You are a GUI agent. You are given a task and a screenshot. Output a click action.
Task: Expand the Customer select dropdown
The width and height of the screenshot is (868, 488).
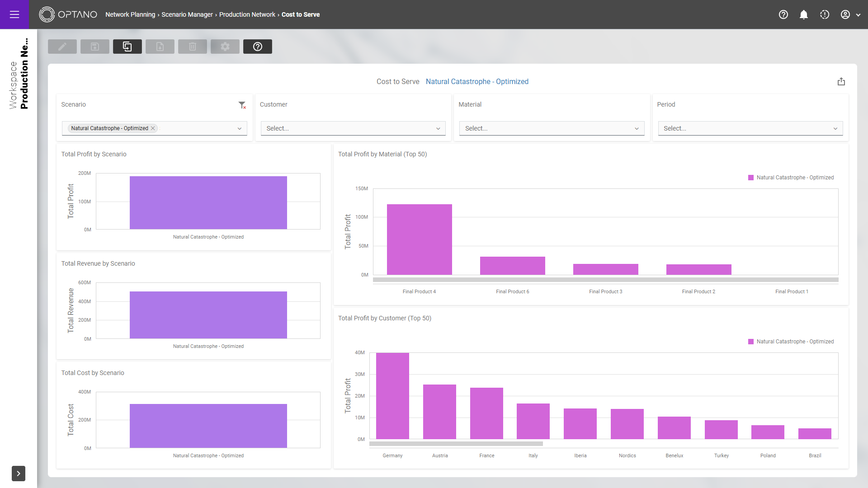353,128
